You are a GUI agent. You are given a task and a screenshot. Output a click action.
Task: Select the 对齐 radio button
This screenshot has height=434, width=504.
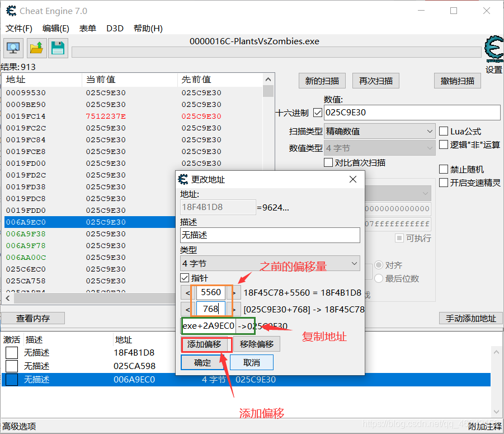(x=379, y=265)
